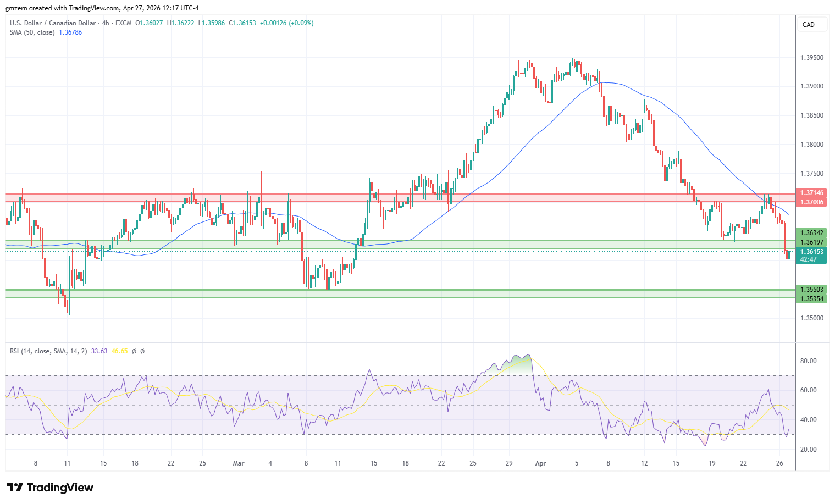Click the RSI (14, close, SMA, 14, 2) label
835x504 pixels.
tap(48, 351)
